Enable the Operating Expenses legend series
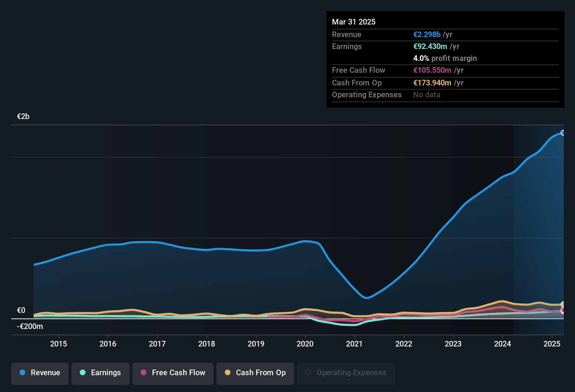Image resolution: width=575 pixels, height=392 pixels. [x=346, y=373]
